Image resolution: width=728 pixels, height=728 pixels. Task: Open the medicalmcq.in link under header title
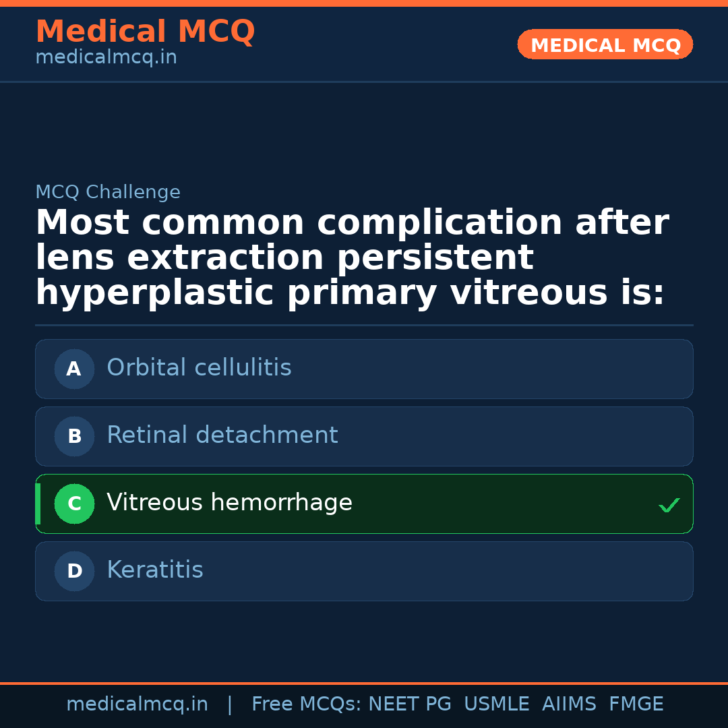[106, 58]
